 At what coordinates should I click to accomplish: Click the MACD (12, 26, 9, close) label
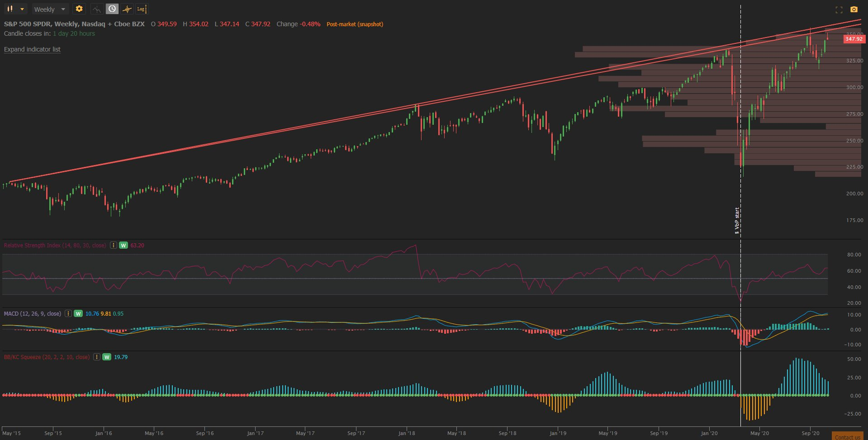tap(32, 313)
